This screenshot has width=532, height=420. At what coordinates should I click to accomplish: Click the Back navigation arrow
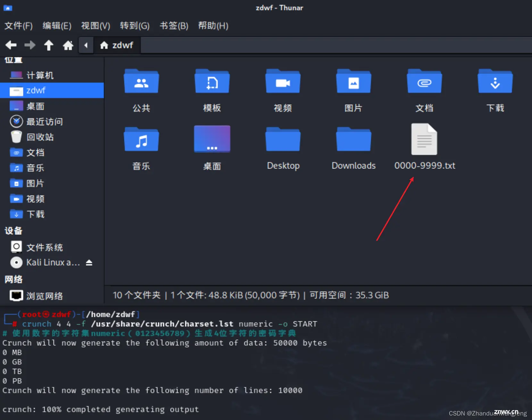11,45
